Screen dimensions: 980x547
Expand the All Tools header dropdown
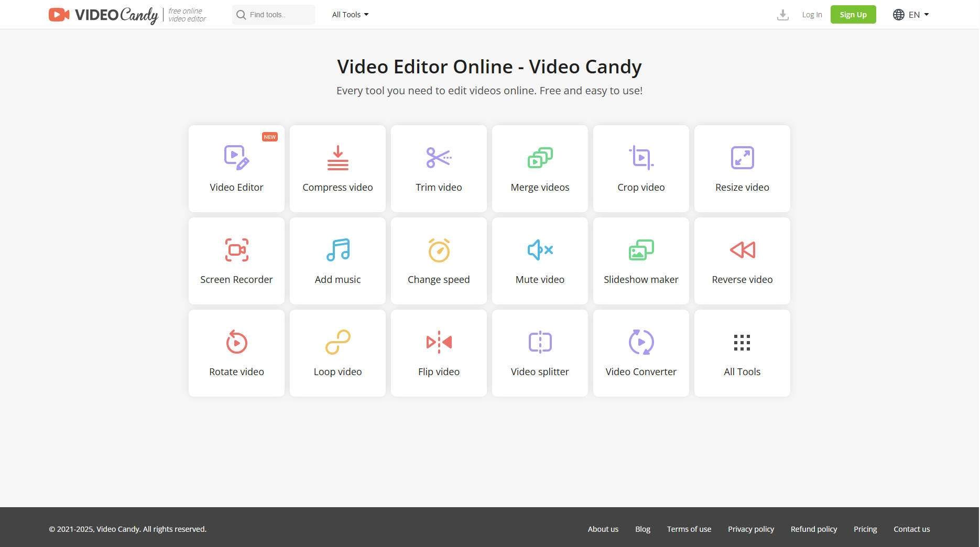pyautogui.click(x=350, y=15)
